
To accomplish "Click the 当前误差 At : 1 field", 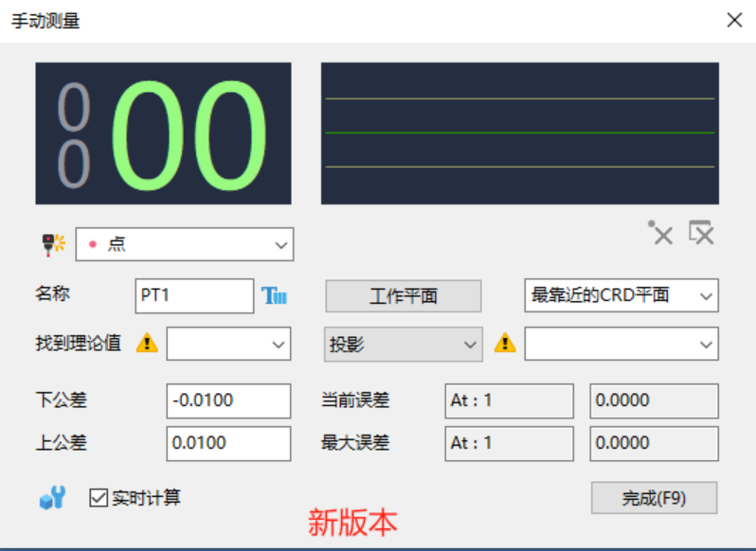I will click(x=509, y=400).
